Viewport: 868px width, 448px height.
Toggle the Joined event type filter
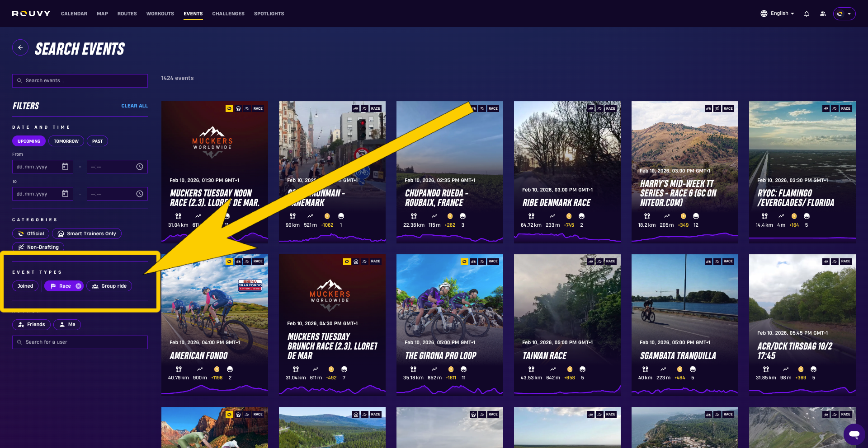[x=25, y=286]
